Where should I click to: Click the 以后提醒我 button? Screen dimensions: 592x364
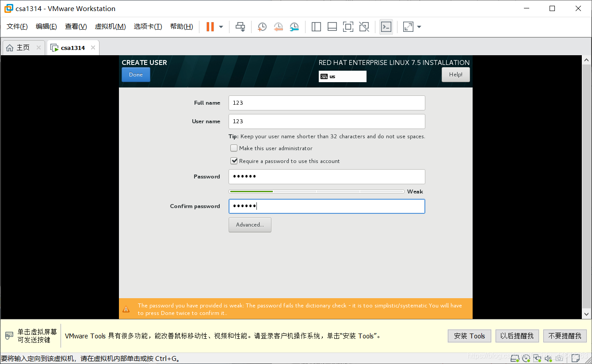click(517, 336)
